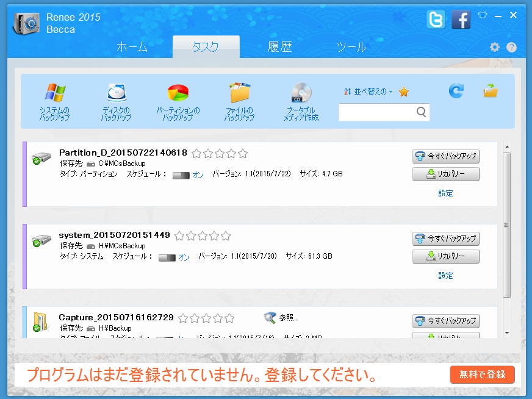Screen dimensions: 532x399
Task: Click 今すぐバックアップ for Partition_D task
Action: [x=446, y=156]
